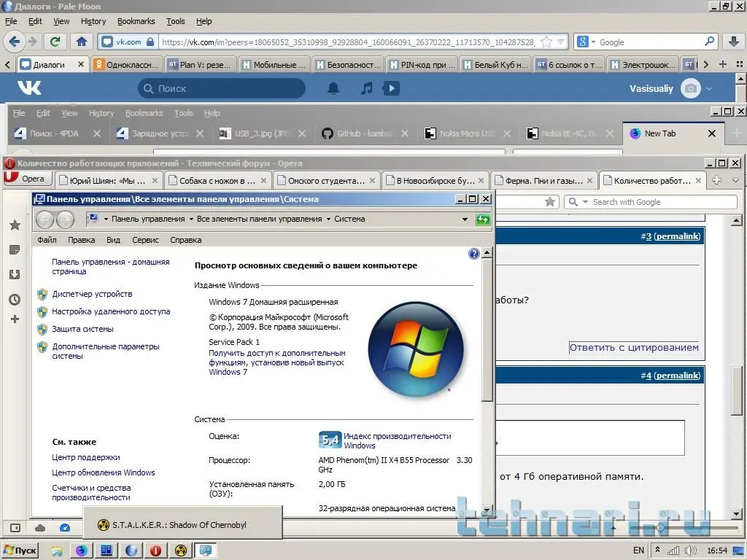
Task: Open Настройка удаленного доступа link
Action: point(111,311)
